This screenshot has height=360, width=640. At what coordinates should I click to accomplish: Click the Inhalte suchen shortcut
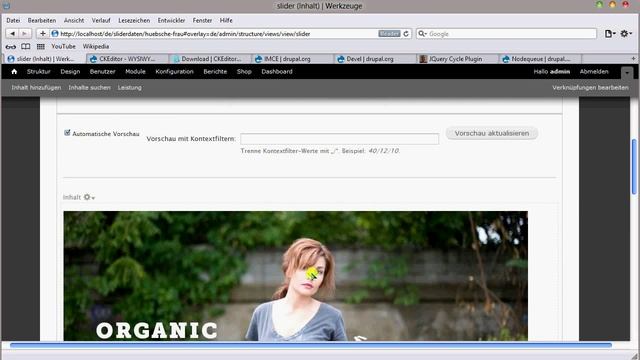89,87
